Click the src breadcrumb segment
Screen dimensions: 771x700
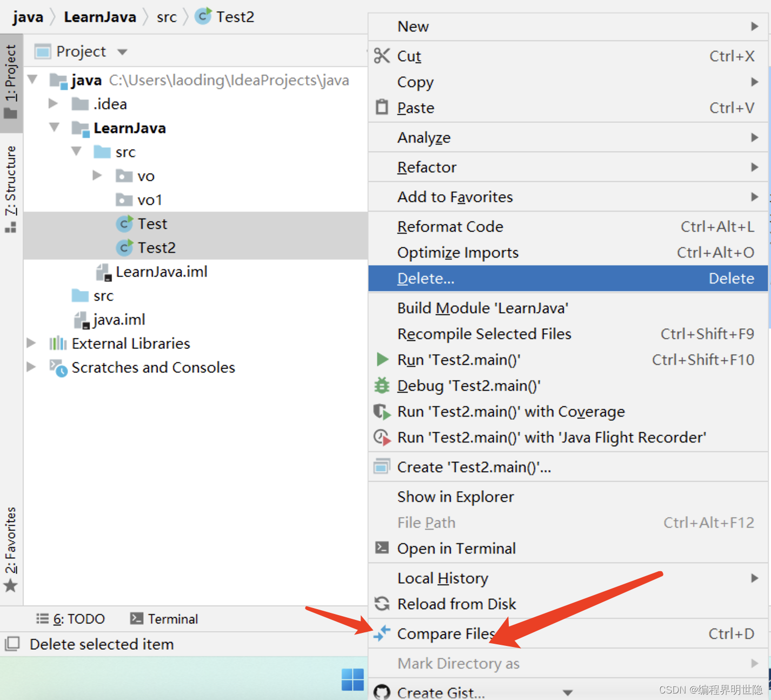tap(167, 17)
